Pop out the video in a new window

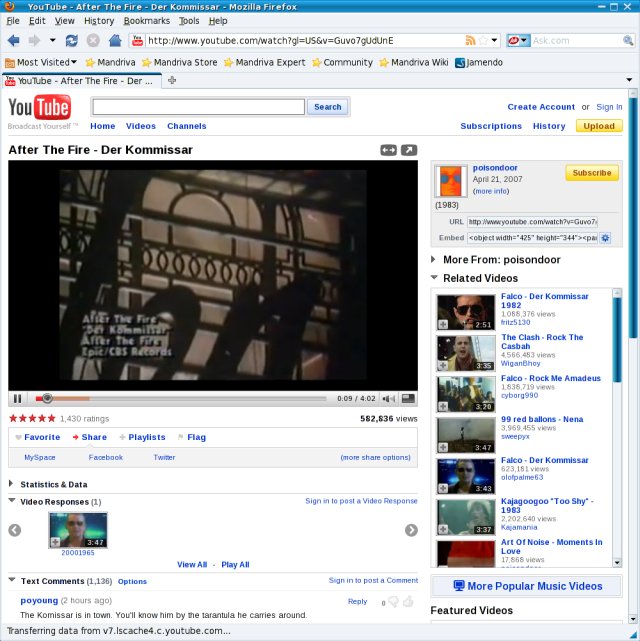tap(408, 150)
